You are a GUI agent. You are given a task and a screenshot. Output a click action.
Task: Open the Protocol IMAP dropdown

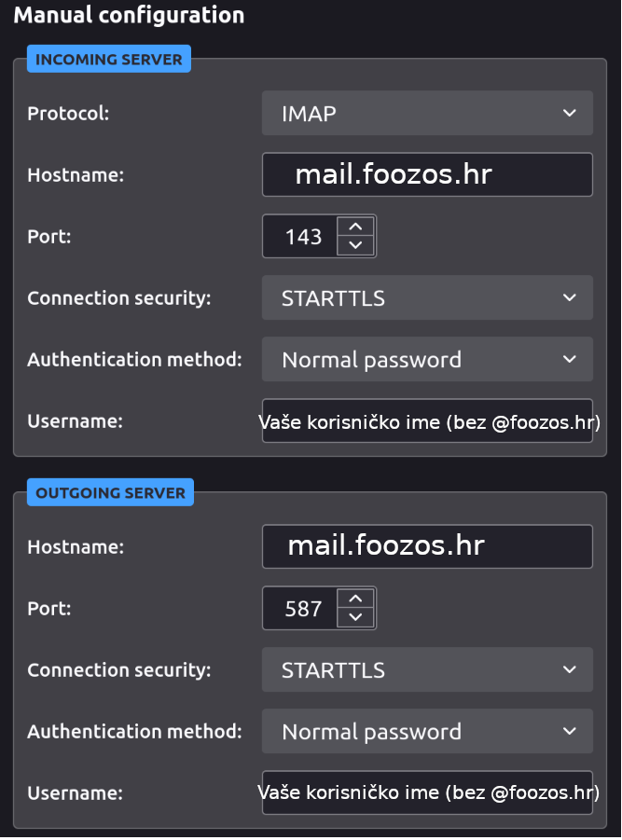pos(427,113)
